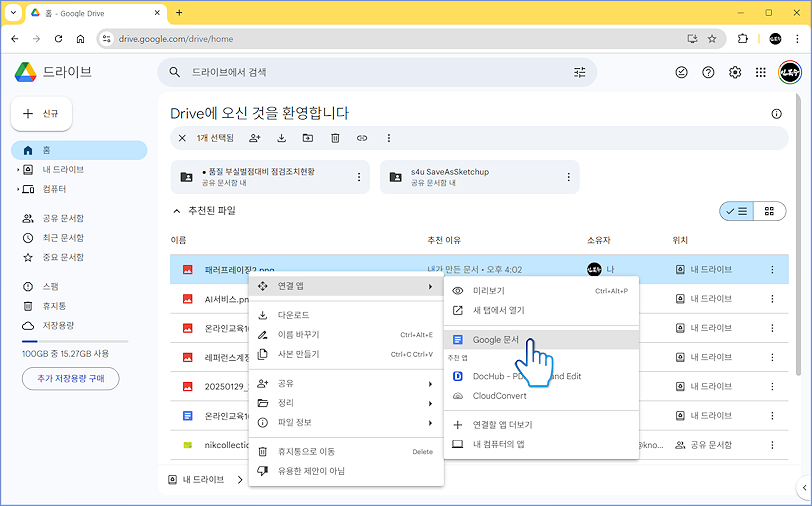Screen dimensions: 812x506
Task: Open s4u SaveAsSketchup folder card
Action: [480, 177]
